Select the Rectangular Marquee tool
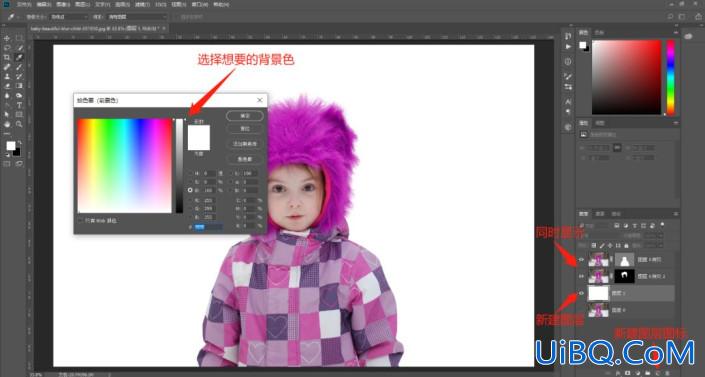Viewport: 705px width, 377px height. coord(19,38)
